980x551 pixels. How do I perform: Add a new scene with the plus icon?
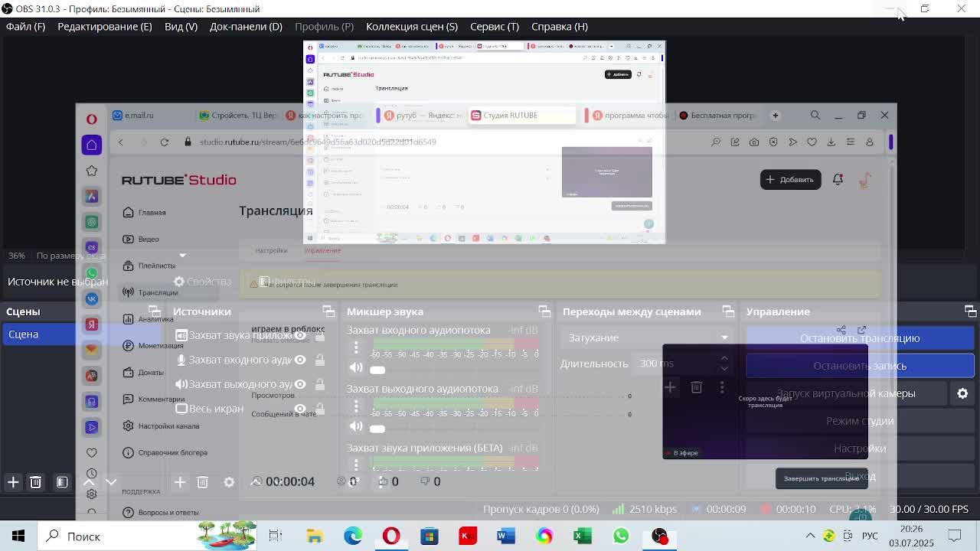tap(13, 482)
